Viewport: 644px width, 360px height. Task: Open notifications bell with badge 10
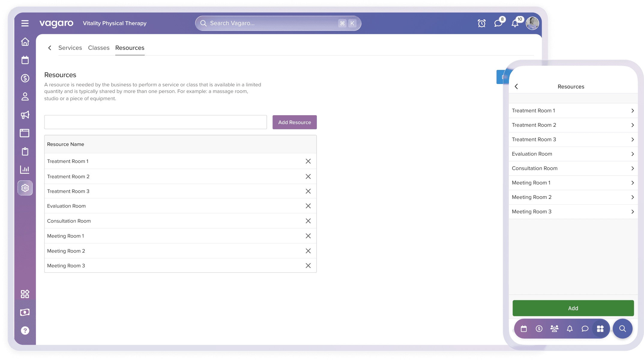515,23
